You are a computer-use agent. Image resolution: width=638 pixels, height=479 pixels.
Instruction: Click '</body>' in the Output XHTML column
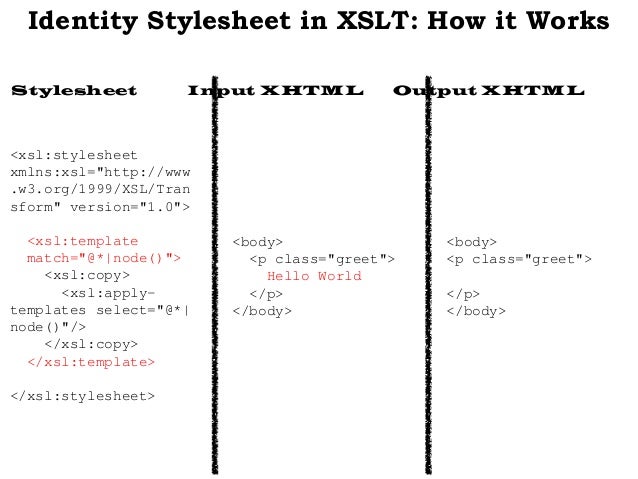[x=476, y=311]
